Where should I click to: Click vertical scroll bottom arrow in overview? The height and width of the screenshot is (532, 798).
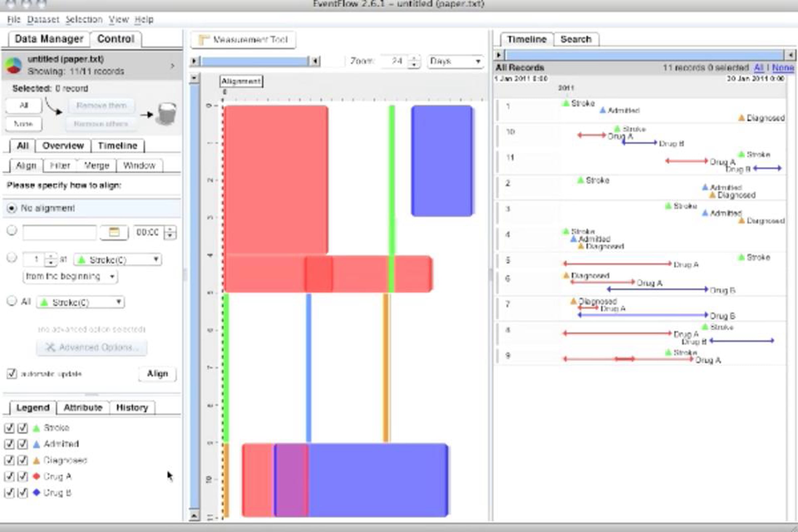pyautogui.click(x=194, y=516)
